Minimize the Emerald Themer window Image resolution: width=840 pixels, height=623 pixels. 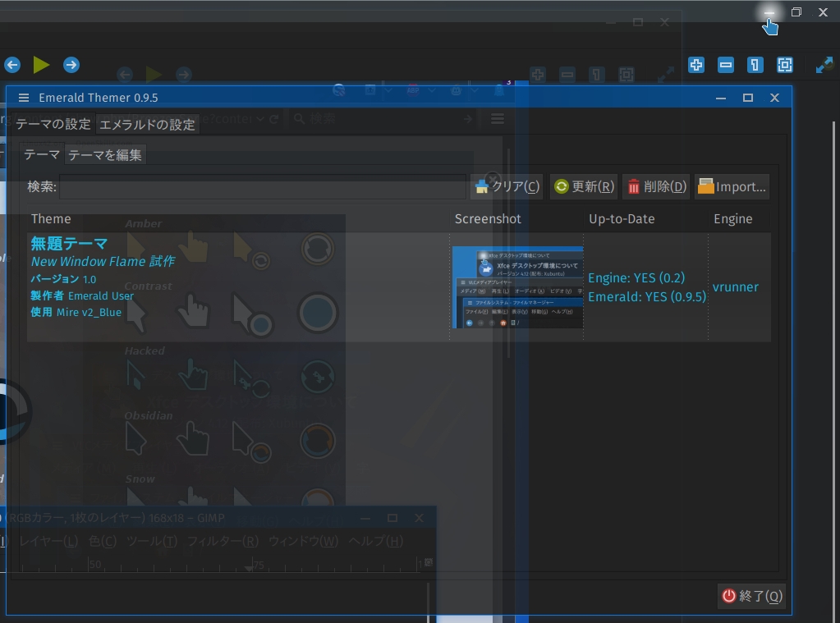tap(721, 98)
